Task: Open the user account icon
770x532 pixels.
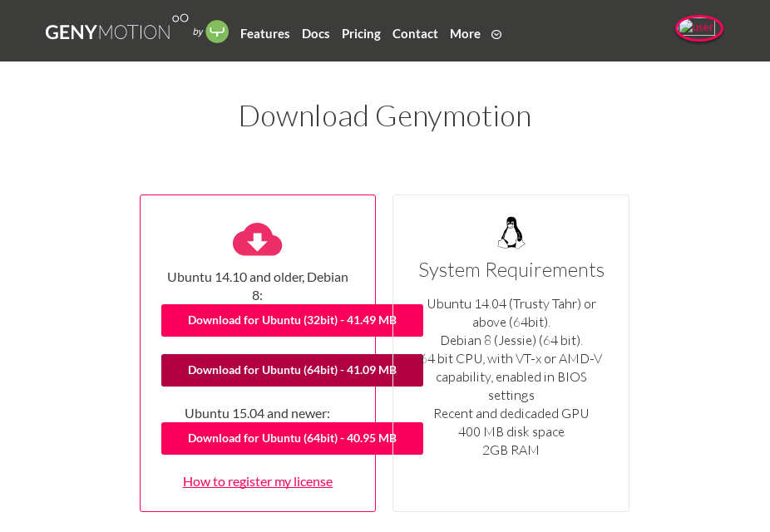Action: (698, 28)
